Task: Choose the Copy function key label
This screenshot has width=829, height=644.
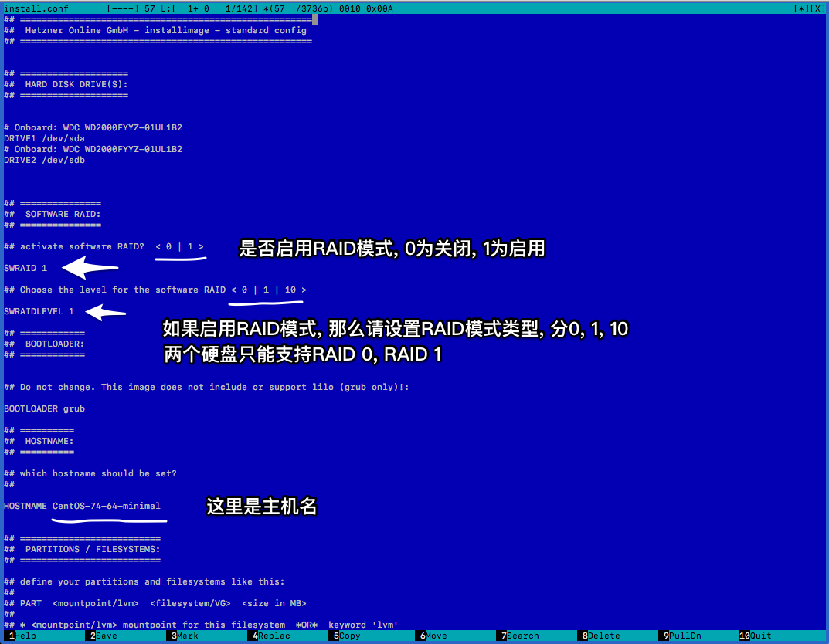Action: pyautogui.click(x=350, y=636)
